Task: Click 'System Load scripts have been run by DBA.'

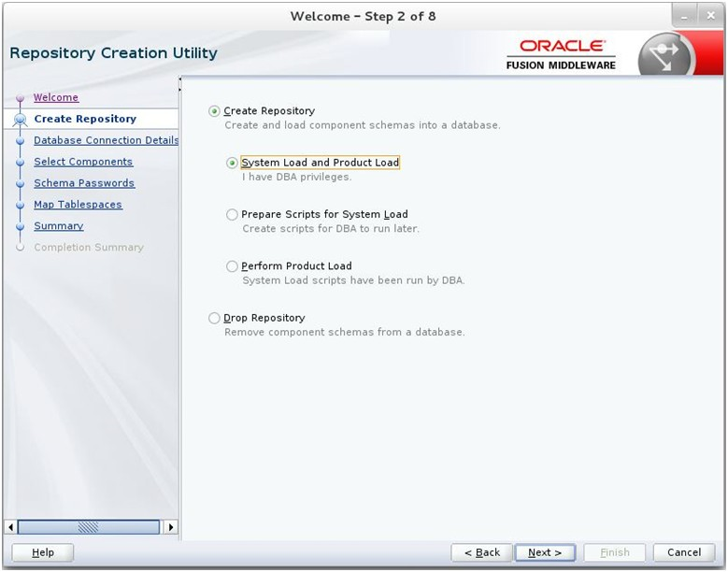Action: point(353,280)
